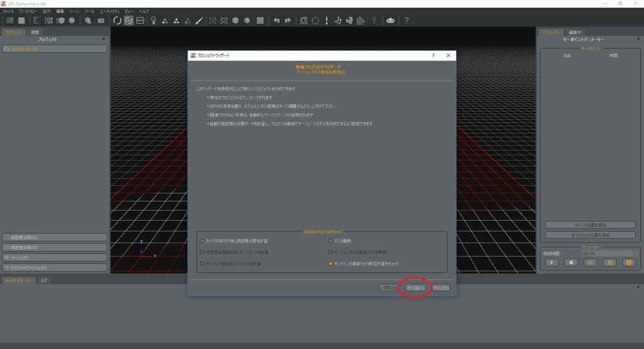Click the new project toolbar icon
This screenshot has height=349, width=644.
(x=10, y=21)
